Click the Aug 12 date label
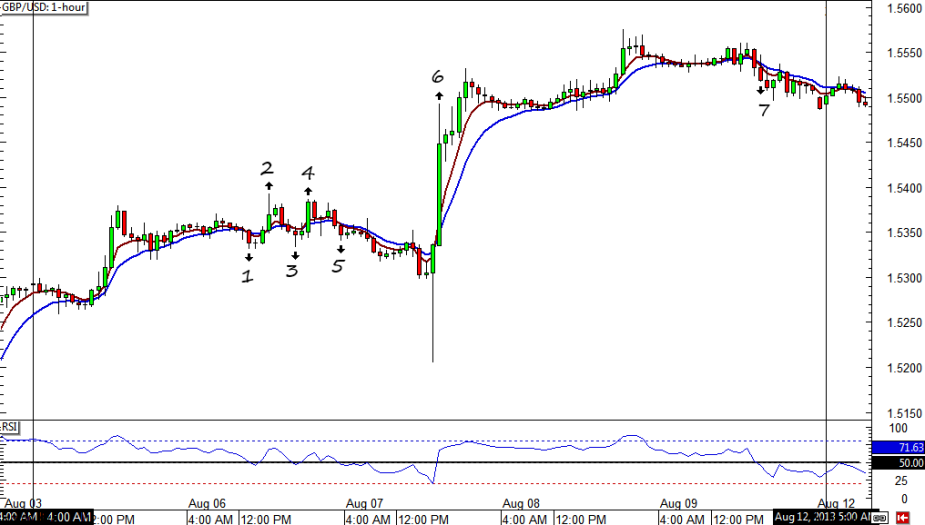This screenshot has height=525, width=925. click(837, 504)
